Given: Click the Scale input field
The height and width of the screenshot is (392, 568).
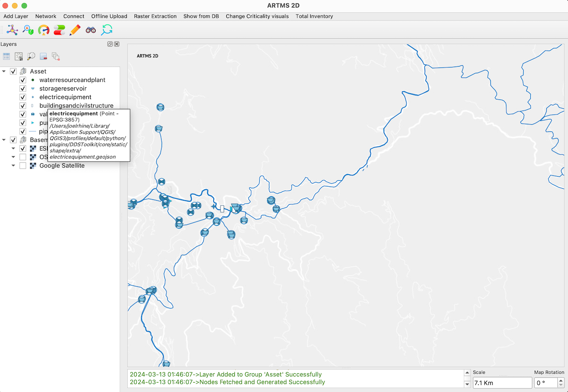Looking at the screenshot, I should point(502,383).
